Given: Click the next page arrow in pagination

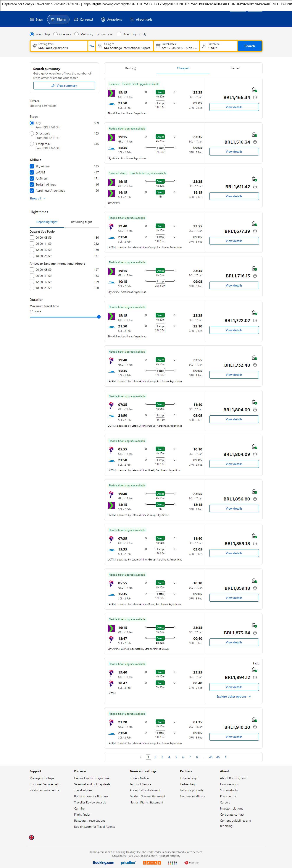Looking at the screenshot, I should (226, 757).
